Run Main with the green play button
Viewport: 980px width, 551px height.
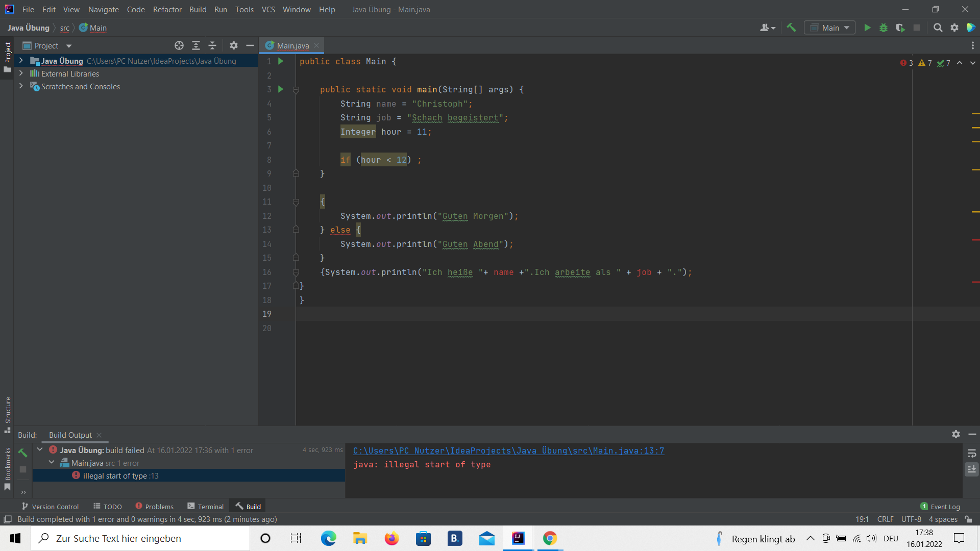867,28
